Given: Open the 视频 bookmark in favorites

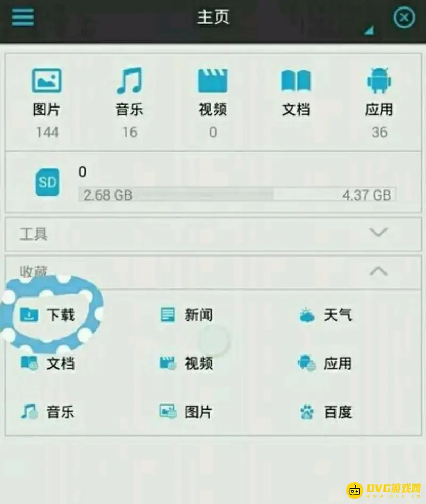Looking at the screenshot, I should click(186, 363).
